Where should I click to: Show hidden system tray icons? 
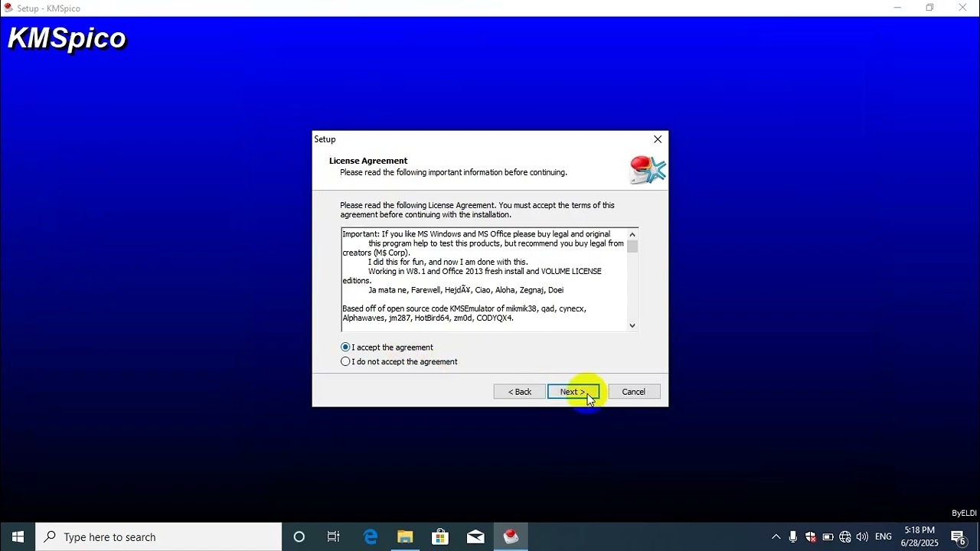[x=776, y=537]
